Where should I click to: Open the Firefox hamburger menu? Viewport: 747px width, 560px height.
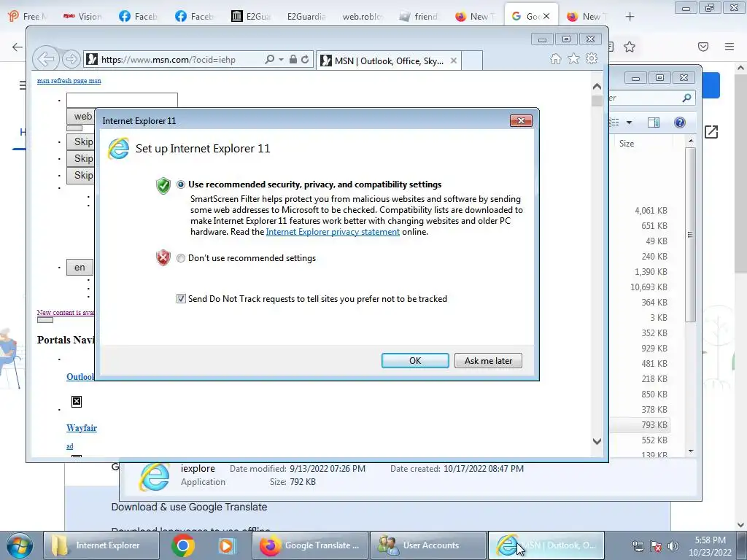click(729, 47)
